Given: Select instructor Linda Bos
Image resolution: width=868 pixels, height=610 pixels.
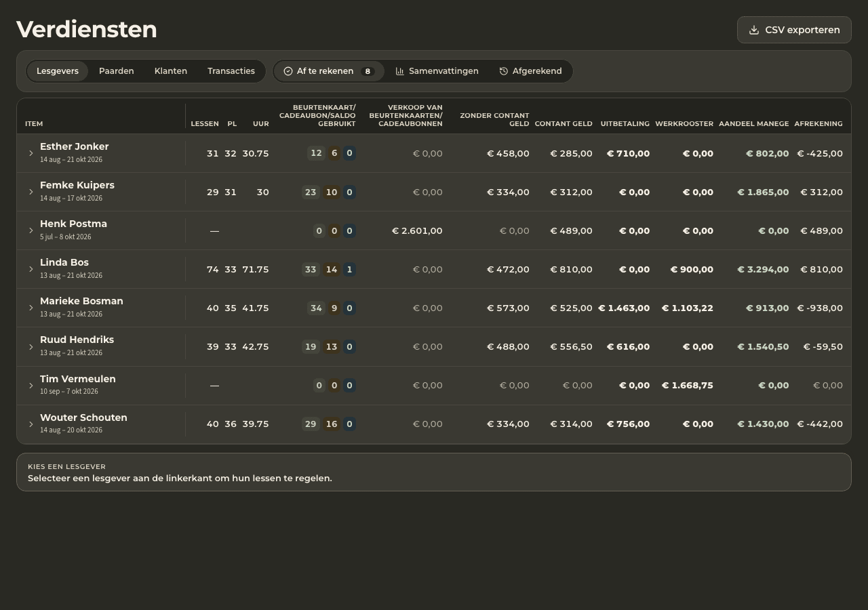Looking at the screenshot, I should [64, 262].
